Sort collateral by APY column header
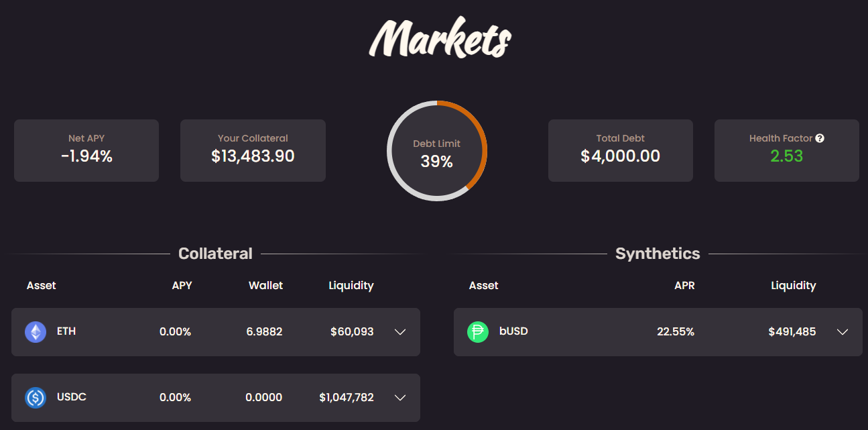868x430 pixels. [182, 285]
